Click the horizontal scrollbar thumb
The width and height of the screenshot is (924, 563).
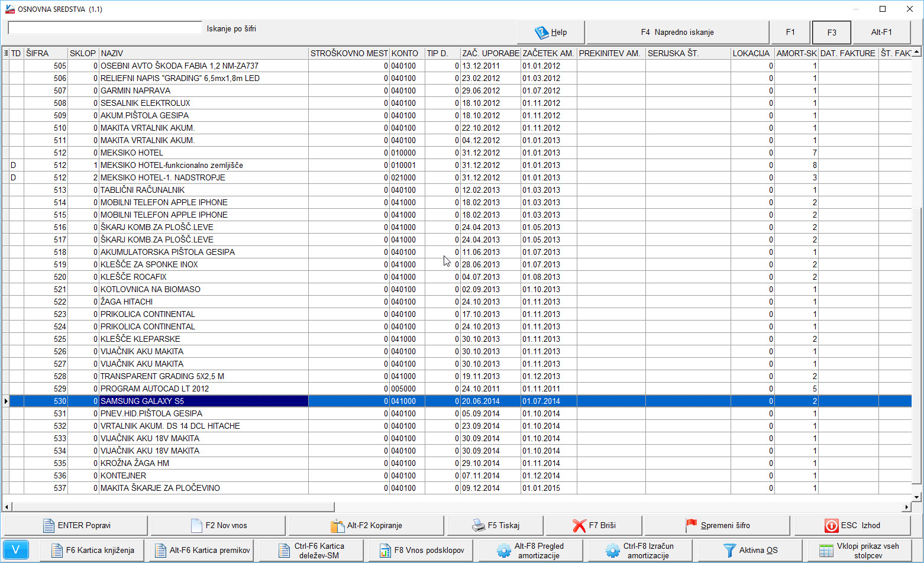point(173,507)
